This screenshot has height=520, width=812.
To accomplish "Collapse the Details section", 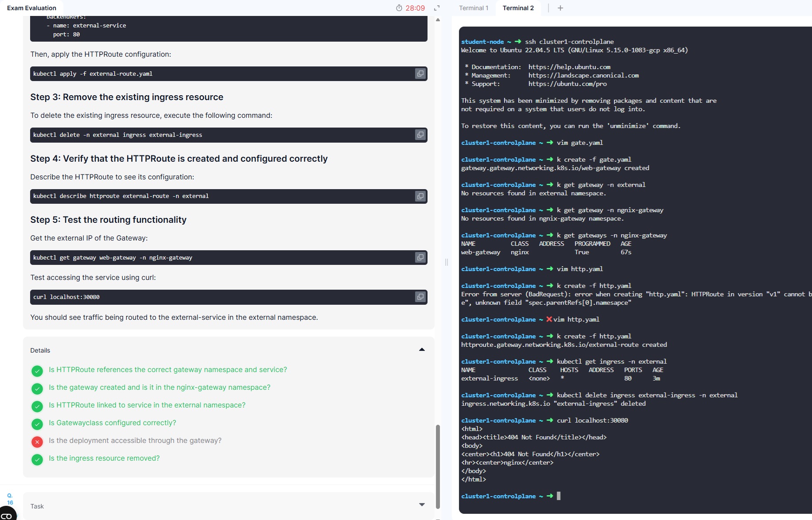I will coord(422,350).
